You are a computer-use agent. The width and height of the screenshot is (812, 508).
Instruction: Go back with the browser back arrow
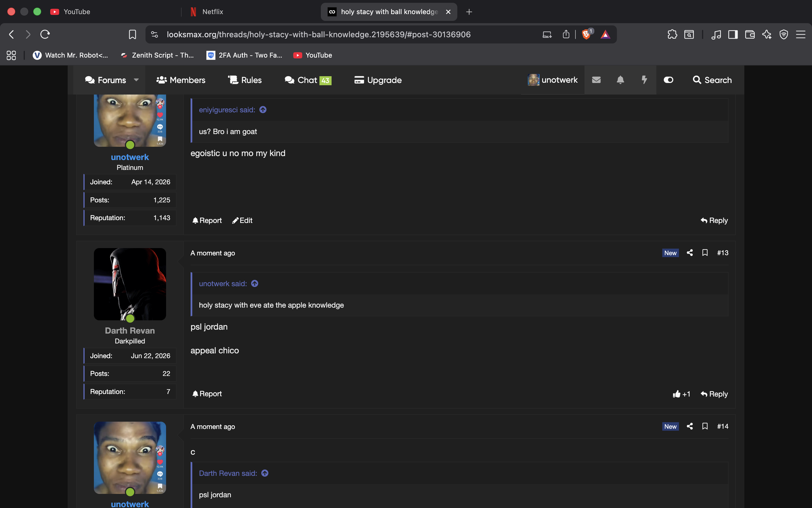click(x=11, y=34)
